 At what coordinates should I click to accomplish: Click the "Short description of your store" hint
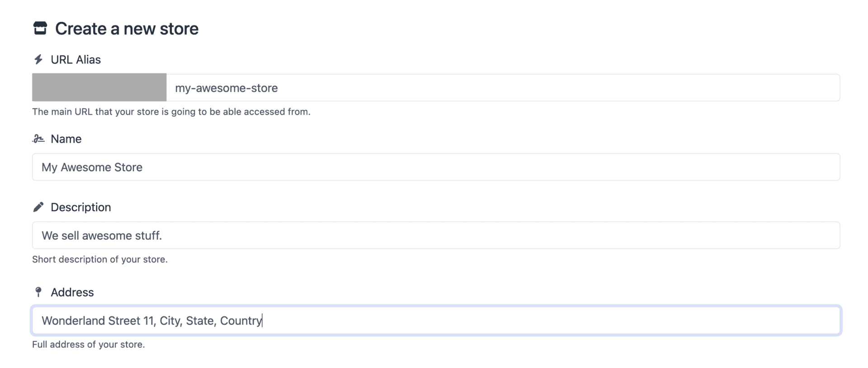coord(99,259)
